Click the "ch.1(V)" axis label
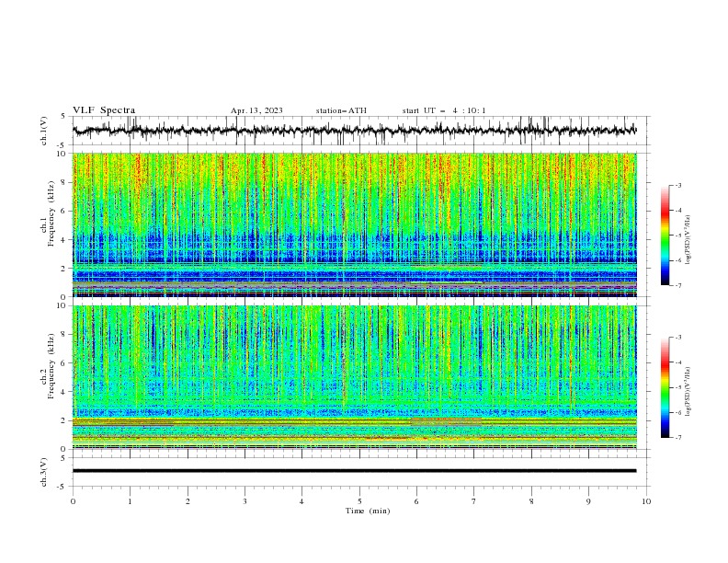 [44, 131]
